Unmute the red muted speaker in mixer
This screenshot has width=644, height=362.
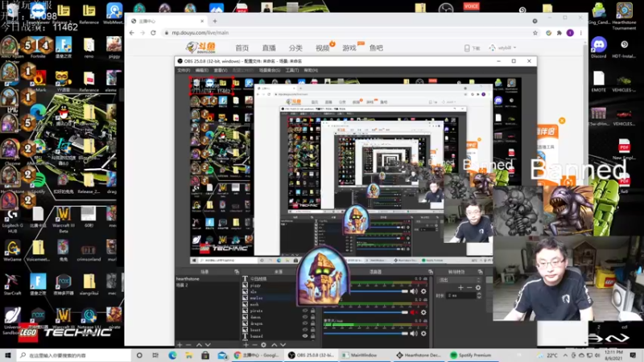pos(414,312)
